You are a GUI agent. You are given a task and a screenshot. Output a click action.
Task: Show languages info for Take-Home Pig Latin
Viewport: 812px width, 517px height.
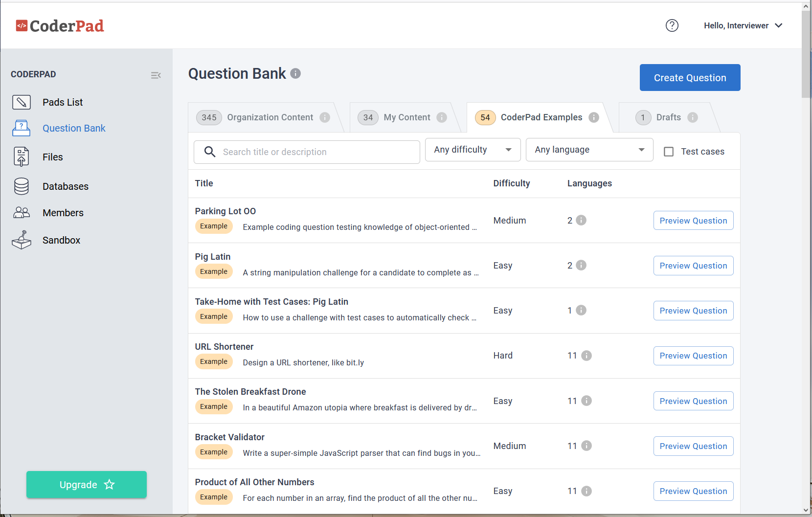pyautogui.click(x=581, y=310)
